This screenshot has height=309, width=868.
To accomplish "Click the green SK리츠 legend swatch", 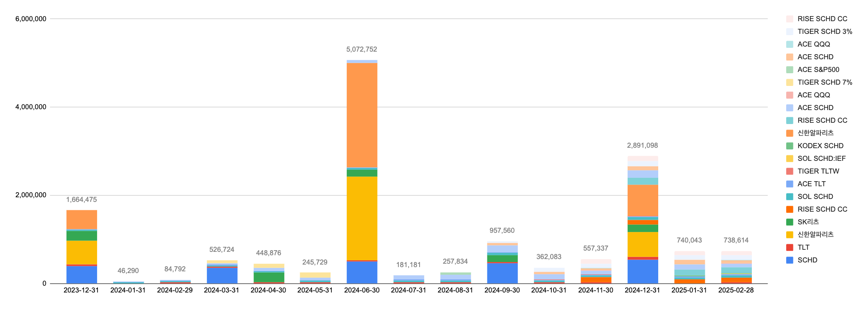I will tap(790, 222).
